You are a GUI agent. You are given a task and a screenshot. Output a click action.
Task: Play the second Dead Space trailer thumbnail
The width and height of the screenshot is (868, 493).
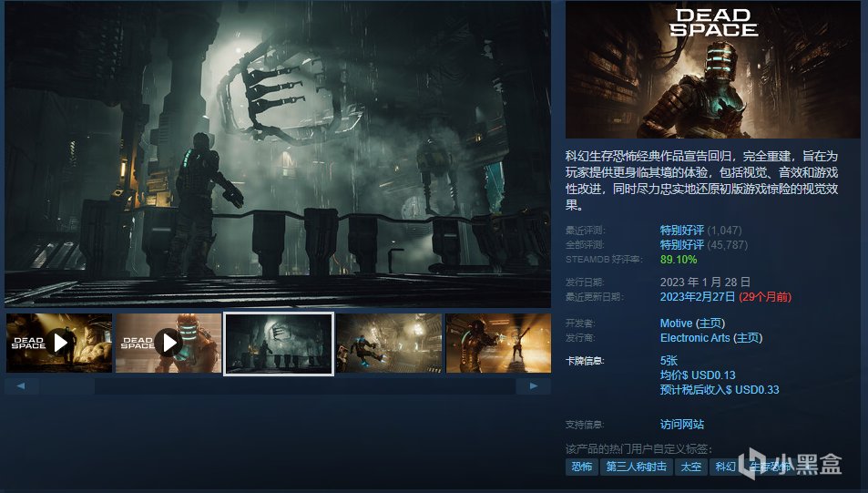pos(168,343)
